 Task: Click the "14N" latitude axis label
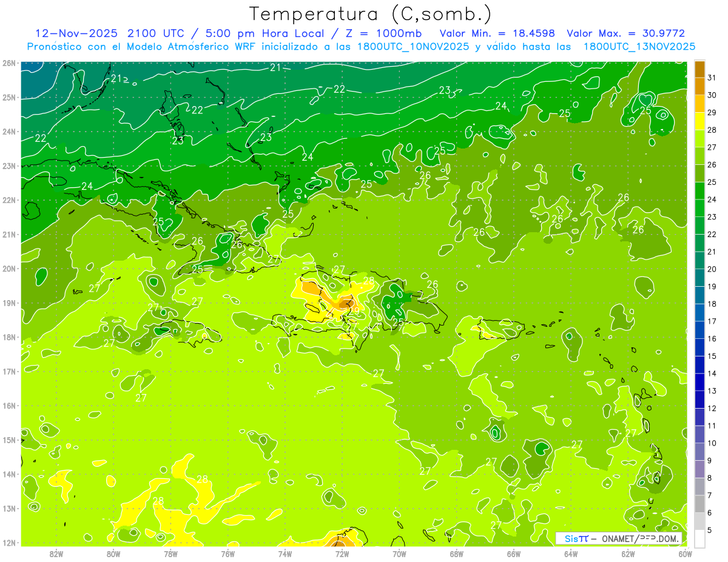pos(8,474)
